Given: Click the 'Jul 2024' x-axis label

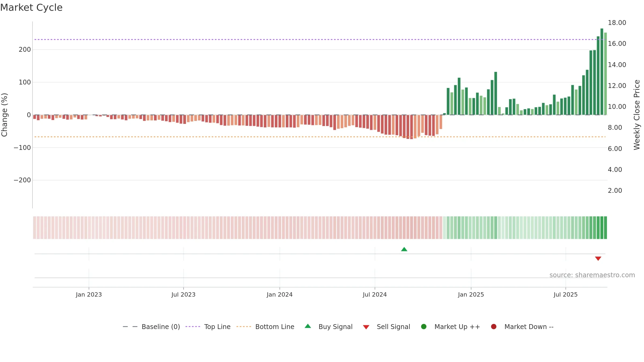Looking at the screenshot, I should point(375,295).
